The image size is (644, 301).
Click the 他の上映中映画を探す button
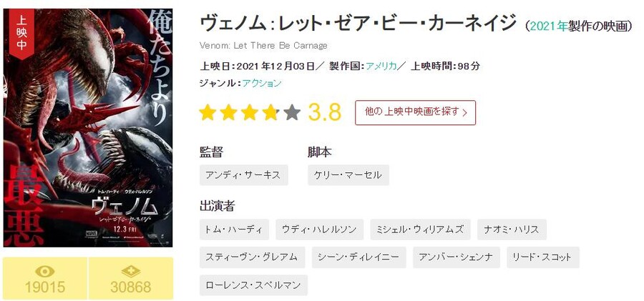(x=415, y=112)
